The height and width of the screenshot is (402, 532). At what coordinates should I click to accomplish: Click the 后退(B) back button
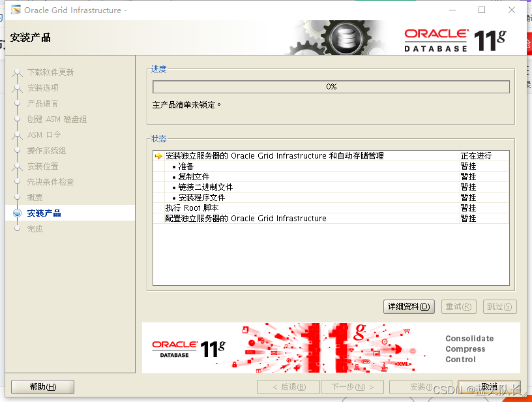click(288, 387)
